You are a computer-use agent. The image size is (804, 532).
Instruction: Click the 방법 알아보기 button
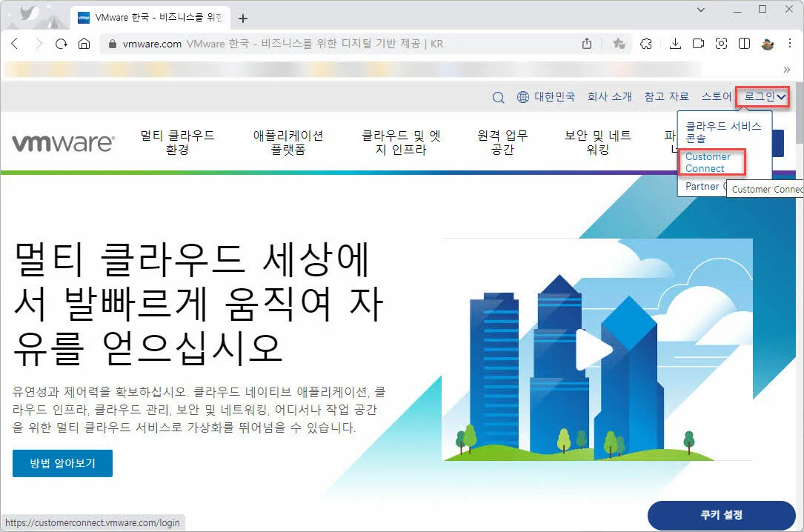pos(62,463)
